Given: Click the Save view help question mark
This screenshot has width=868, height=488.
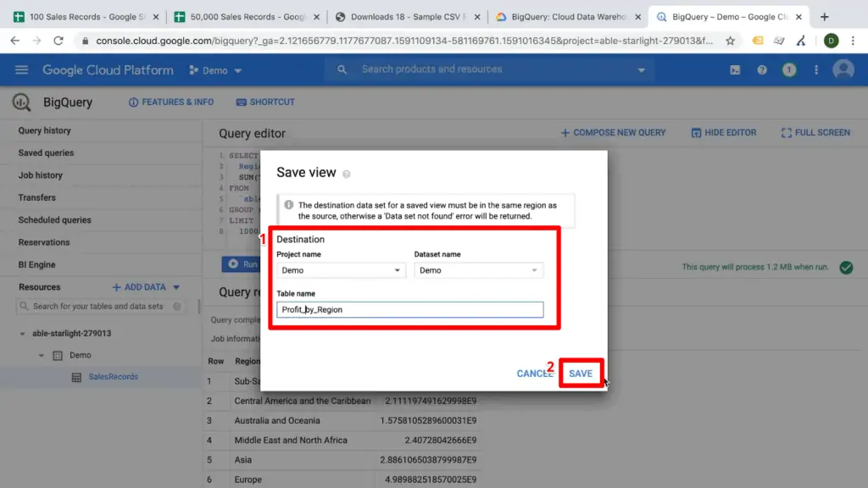Looking at the screenshot, I should pos(348,172).
